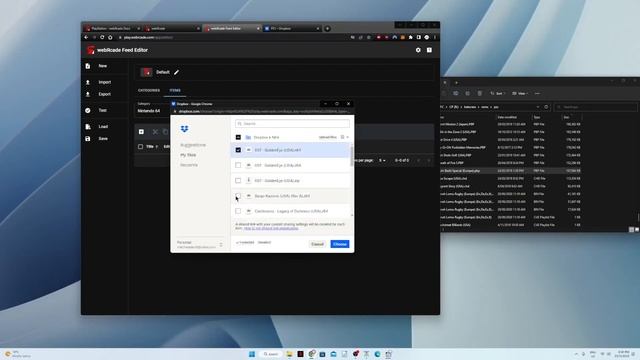Check the Castlevania Legacy of Darkness checkbox

pyautogui.click(x=238, y=211)
